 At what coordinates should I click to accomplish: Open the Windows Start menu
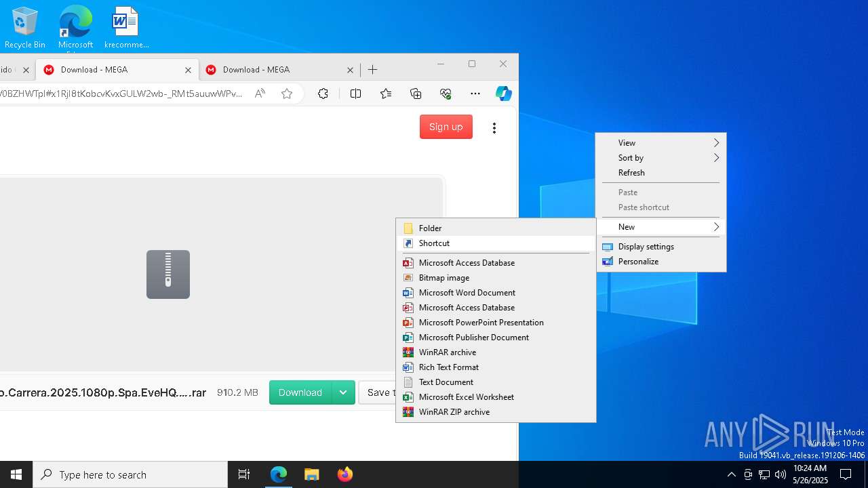16,474
